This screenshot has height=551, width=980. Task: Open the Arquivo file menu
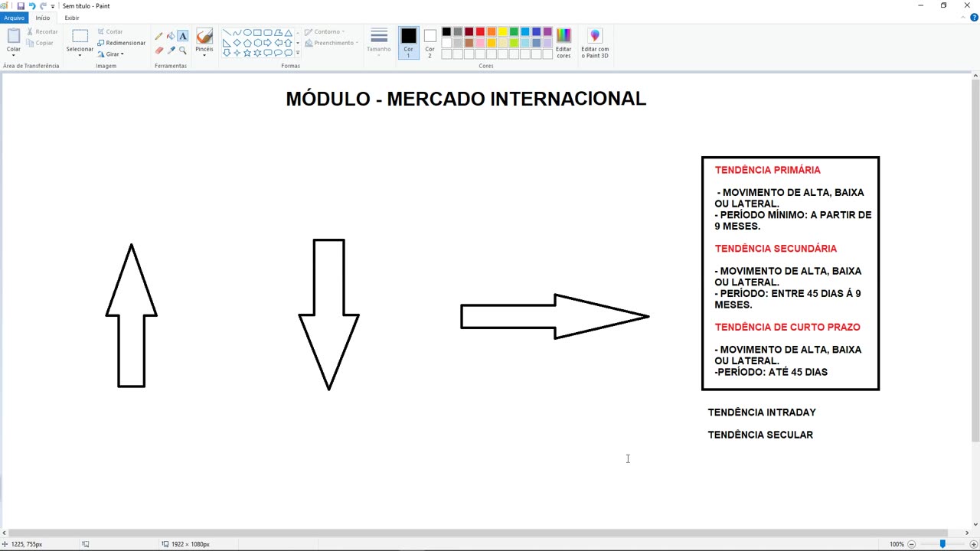coord(14,18)
